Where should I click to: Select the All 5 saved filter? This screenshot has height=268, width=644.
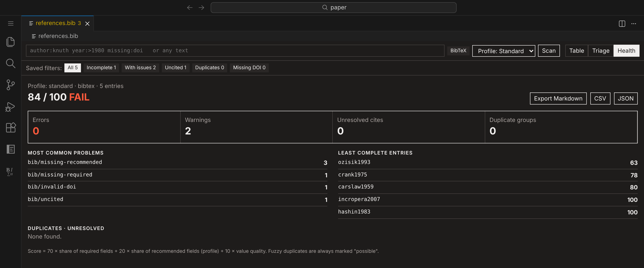[72, 68]
